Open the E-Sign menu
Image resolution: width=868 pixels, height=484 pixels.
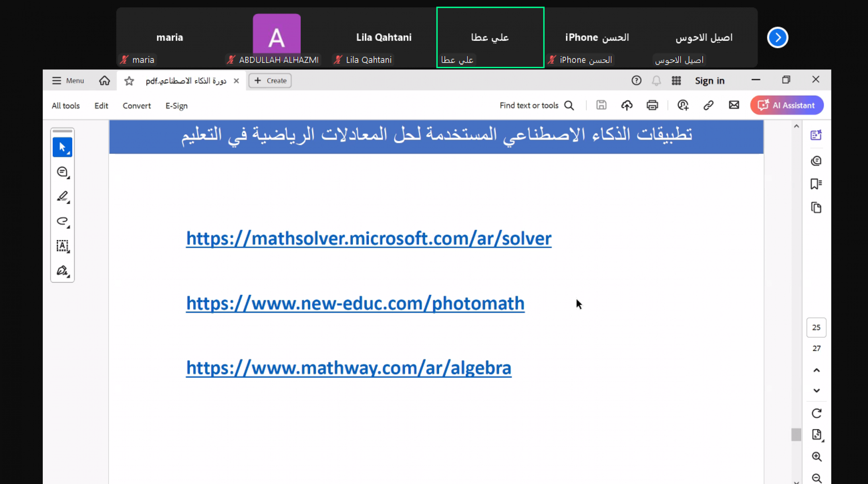pyautogui.click(x=177, y=106)
